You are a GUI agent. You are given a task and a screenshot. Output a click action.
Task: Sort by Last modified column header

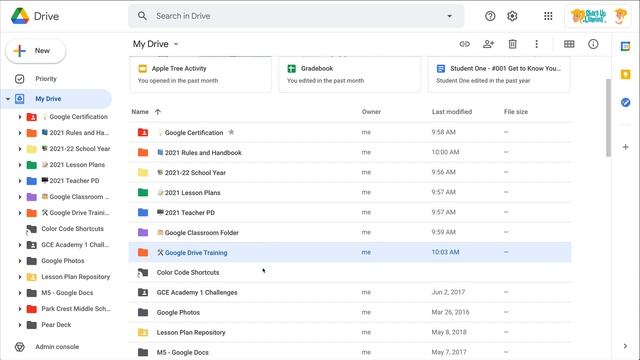pos(452,112)
